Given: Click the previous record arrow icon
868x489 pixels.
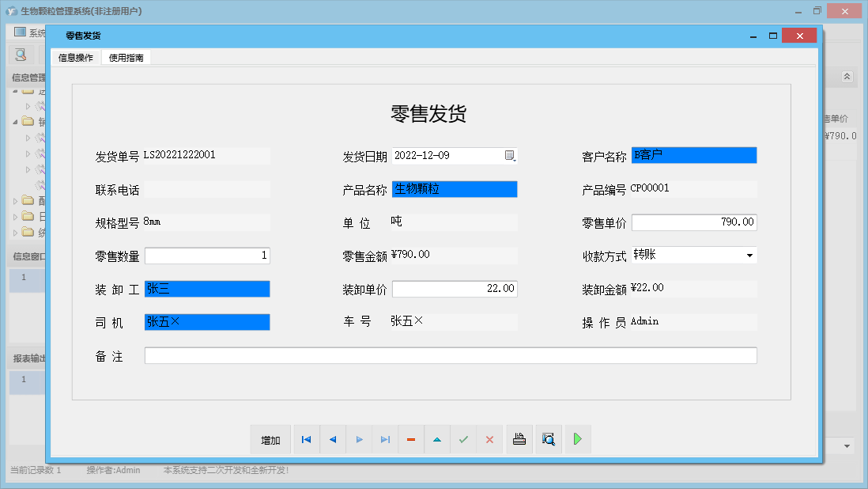Looking at the screenshot, I should point(333,439).
